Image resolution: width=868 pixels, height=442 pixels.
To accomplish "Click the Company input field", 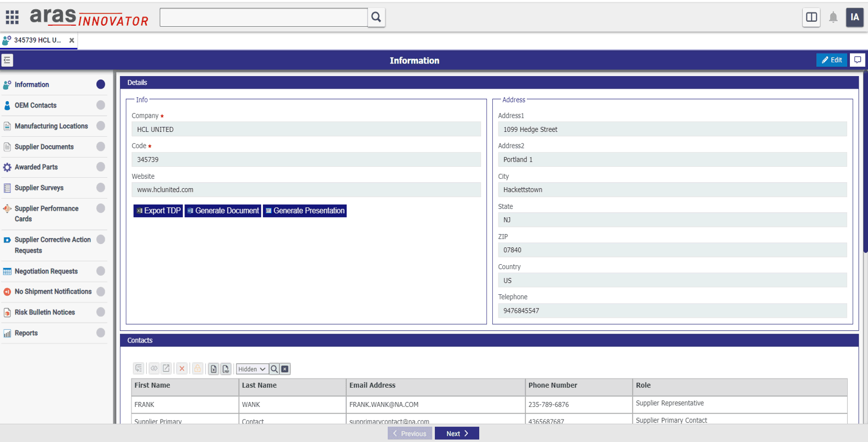I will point(306,130).
